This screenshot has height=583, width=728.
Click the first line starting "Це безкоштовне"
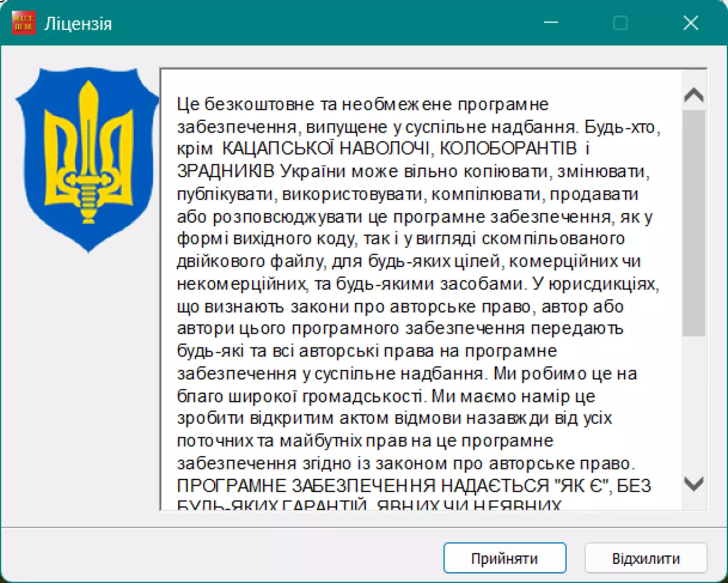(x=362, y=105)
